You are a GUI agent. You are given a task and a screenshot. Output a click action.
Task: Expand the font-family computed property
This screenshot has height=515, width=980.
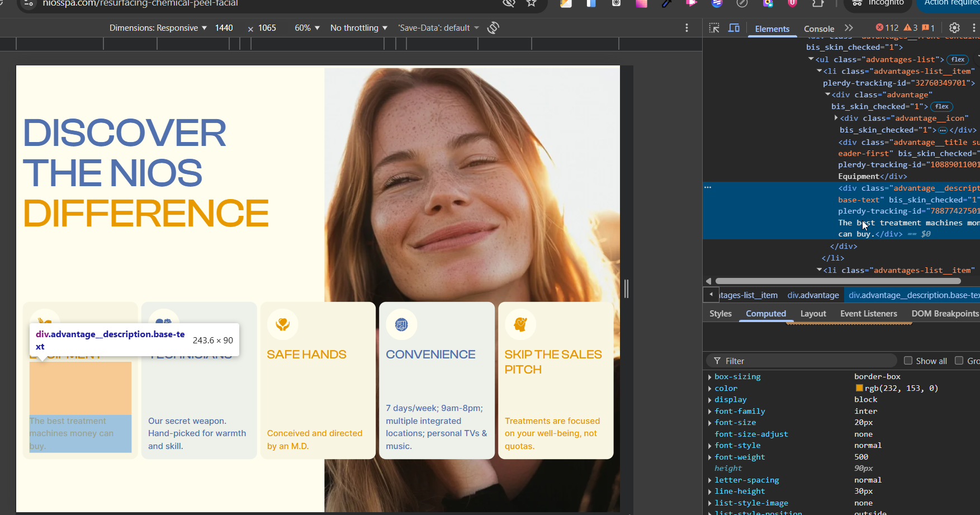(710, 412)
